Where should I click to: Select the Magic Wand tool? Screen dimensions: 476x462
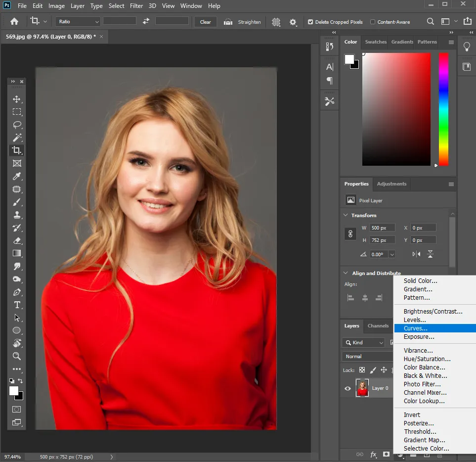point(17,138)
